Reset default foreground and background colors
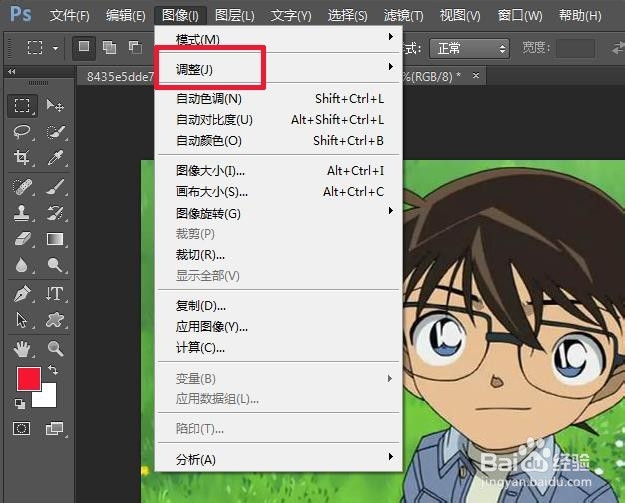 coord(20,404)
